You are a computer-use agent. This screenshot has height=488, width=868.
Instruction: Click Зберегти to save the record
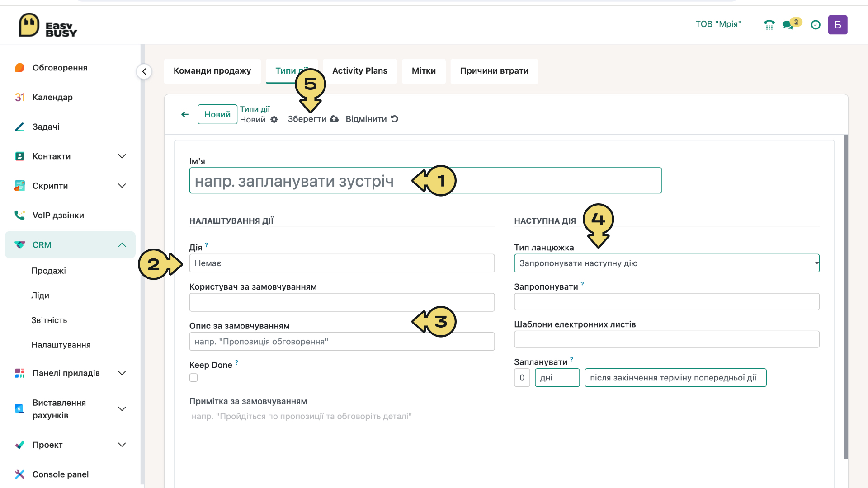pyautogui.click(x=313, y=119)
